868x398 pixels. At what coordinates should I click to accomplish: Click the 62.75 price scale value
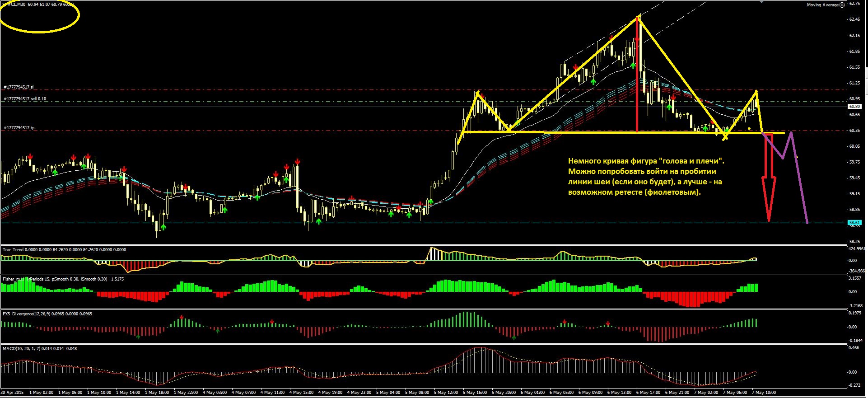[854, 4]
